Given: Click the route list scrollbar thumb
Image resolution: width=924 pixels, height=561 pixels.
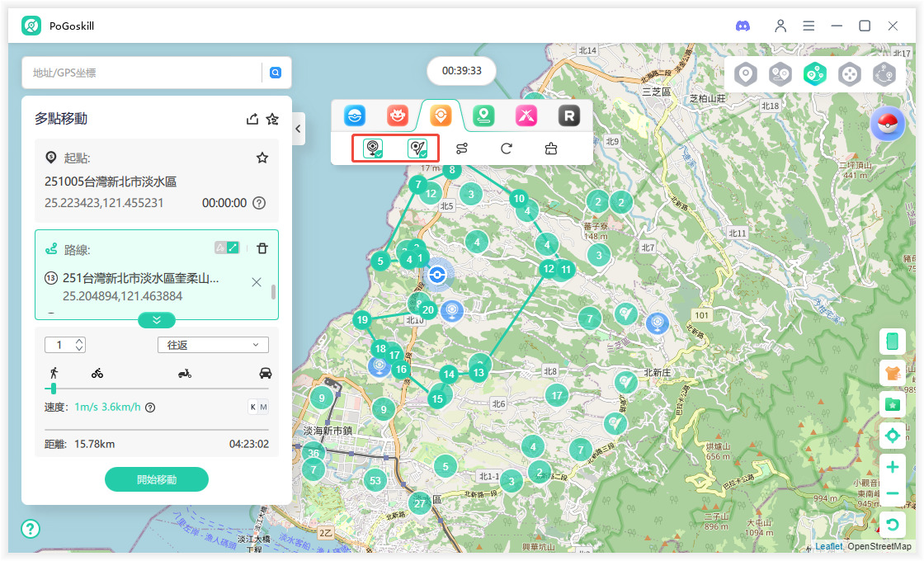Looking at the screenshot, I should click(273, 292).
